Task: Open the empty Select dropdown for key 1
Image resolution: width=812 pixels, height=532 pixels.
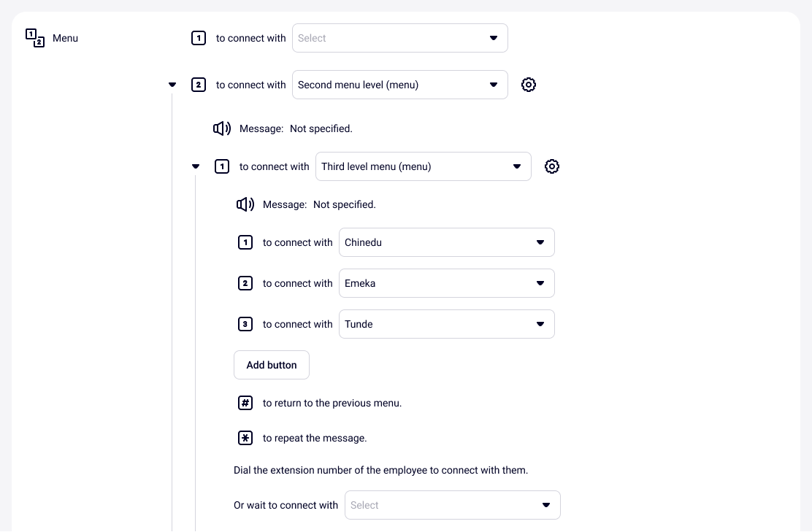Action: pyautogui.click(x=399, y=38)
